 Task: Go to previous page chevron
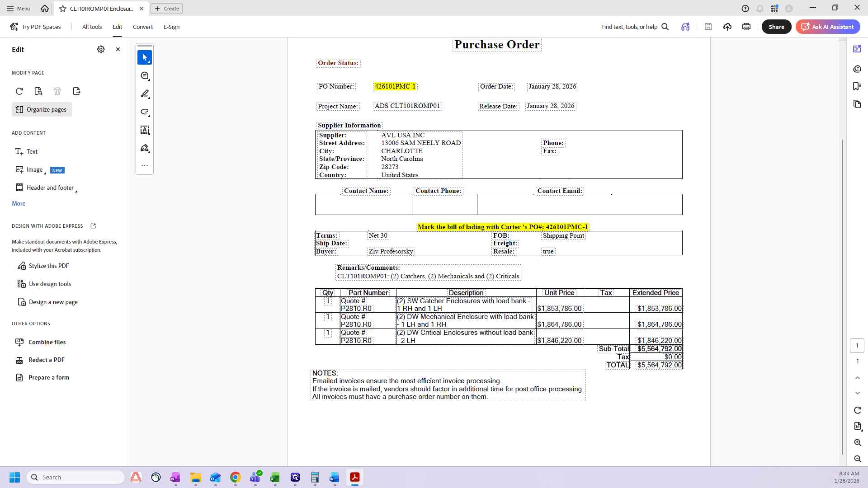(858, 378)
